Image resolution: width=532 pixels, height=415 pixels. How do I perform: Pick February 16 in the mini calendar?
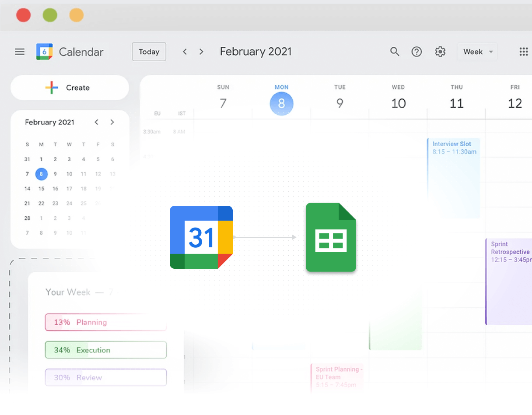coord(55,189)
